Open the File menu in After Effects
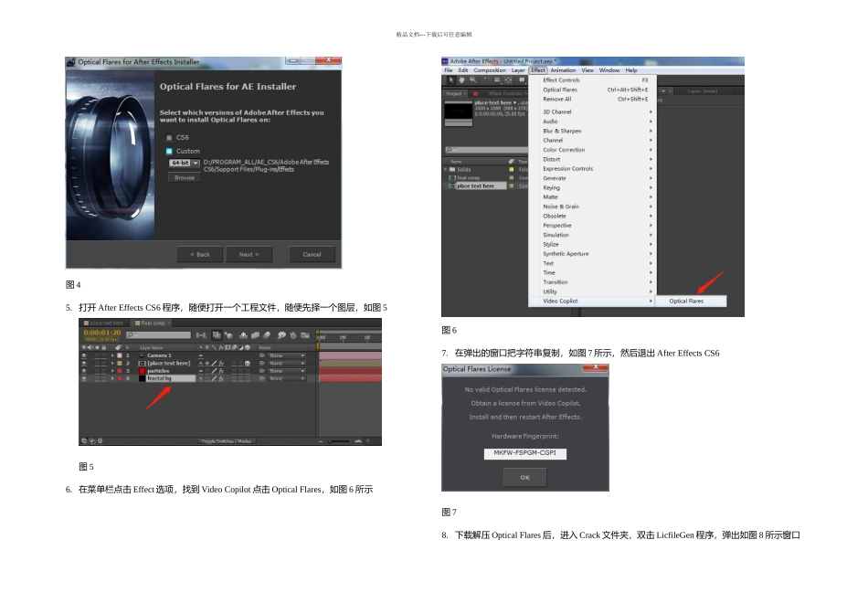868x614 pixels. 449,70
